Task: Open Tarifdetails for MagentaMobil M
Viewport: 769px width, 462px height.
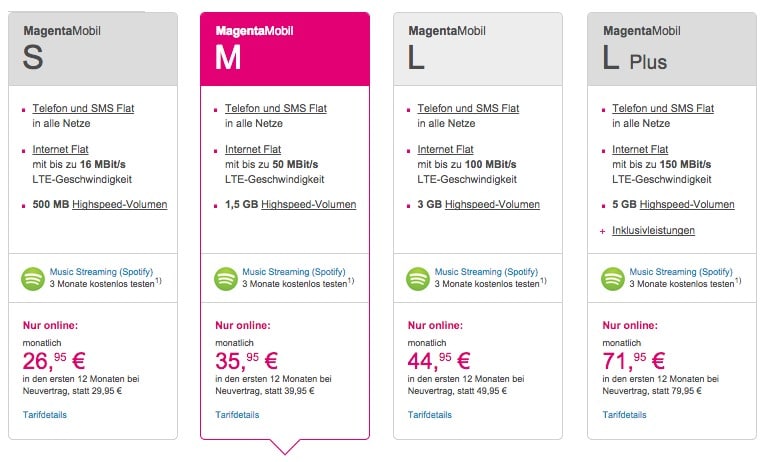Action: 237,415
